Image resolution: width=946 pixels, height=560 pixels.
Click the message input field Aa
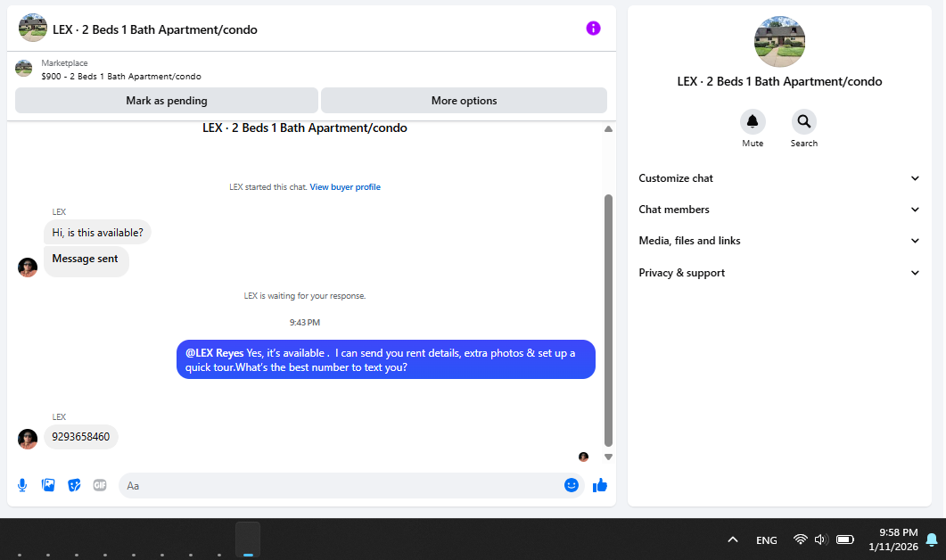coord(351,485)
